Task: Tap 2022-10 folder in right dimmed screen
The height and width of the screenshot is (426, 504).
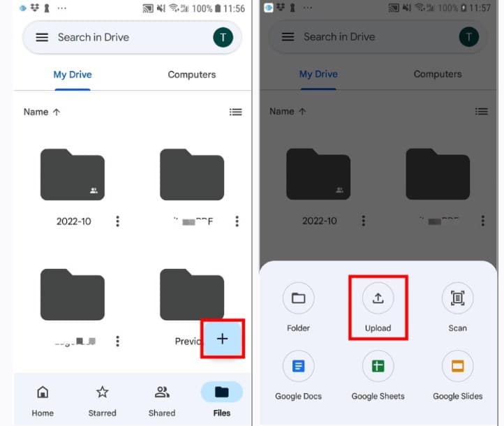Action: pyautogui.click(x=318, y=174)
